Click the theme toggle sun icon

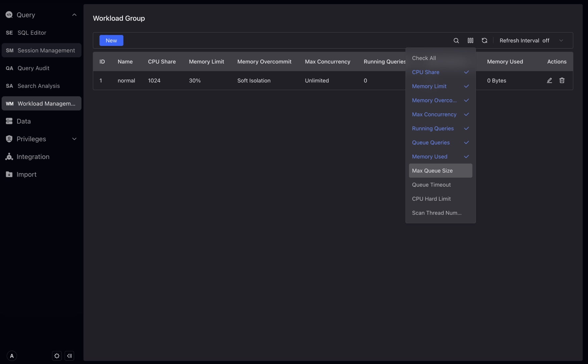(57, 356)
